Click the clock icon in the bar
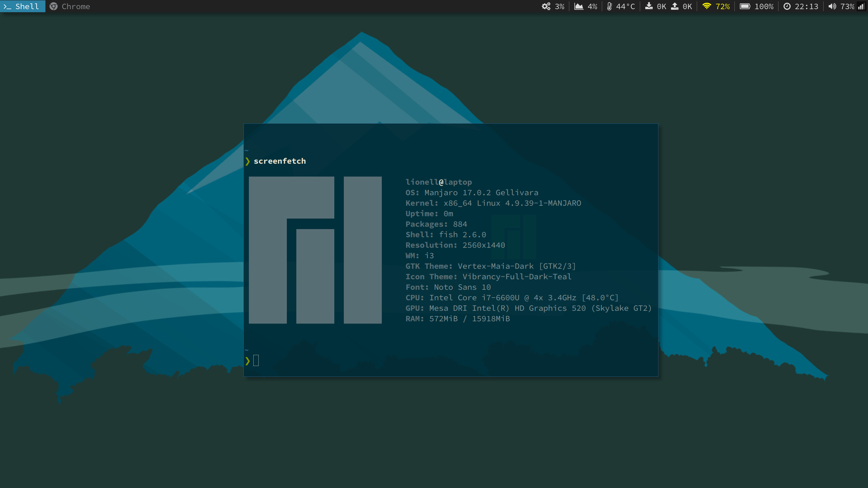 click(x=787, y=6)
